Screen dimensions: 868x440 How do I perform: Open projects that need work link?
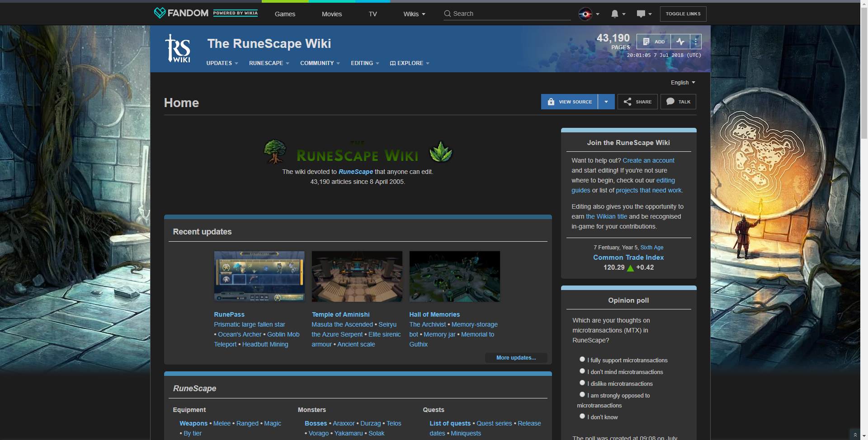[x=649, y=190]
